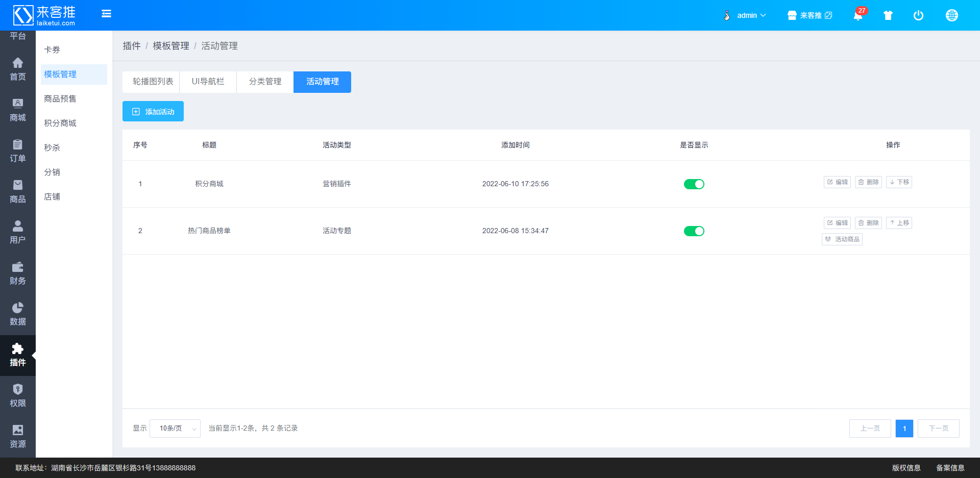Click the 上一页 previous page button
Screen dimensions: 980x478
[x=870, y=429]
